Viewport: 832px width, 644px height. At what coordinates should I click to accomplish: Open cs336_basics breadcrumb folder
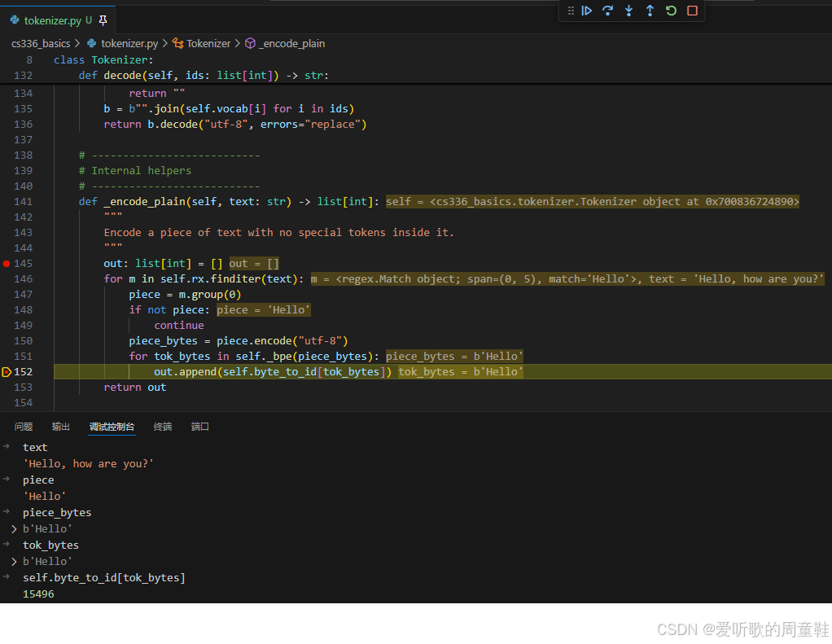tap(41, 43)
